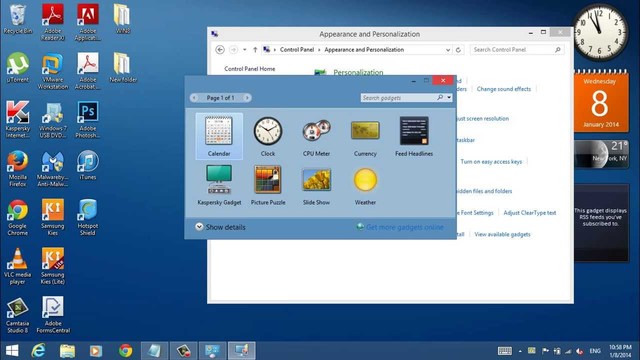Select the Recycle Bin desktop icon

click(18, 20)
